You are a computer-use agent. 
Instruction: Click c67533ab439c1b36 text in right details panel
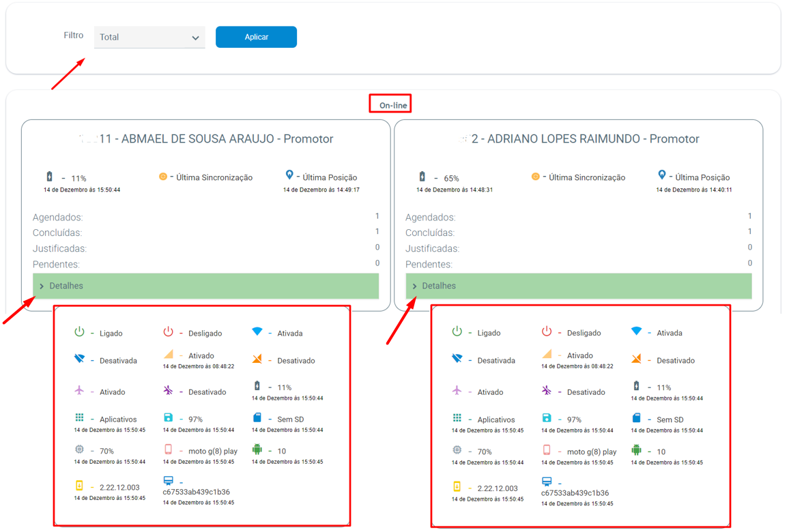[x=575, y=492]
